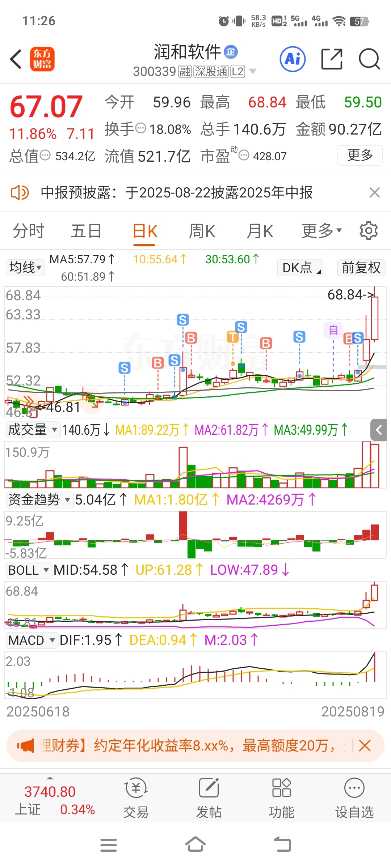Viewport: 391px width, 868px height.
Task: Tap the 换手 info circle icon
Action: coord(140,128)
